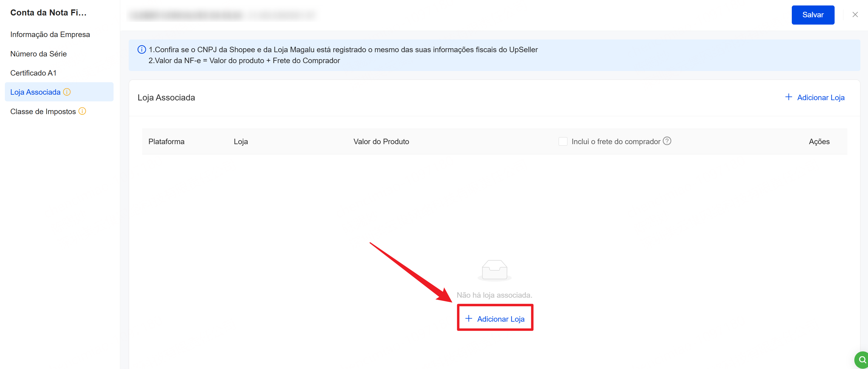Click the blue info icon in the notice banner
The height and width of the screenshot is (369, 868).
(x=141, y=49)
